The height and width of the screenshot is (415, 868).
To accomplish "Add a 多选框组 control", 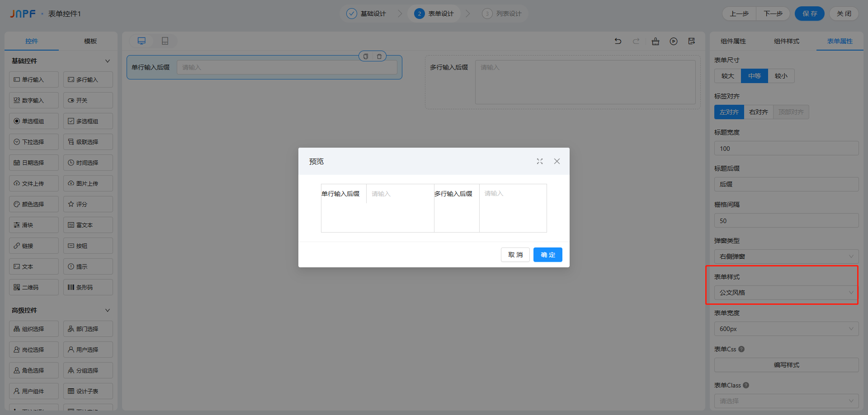I will coord(88,121).
